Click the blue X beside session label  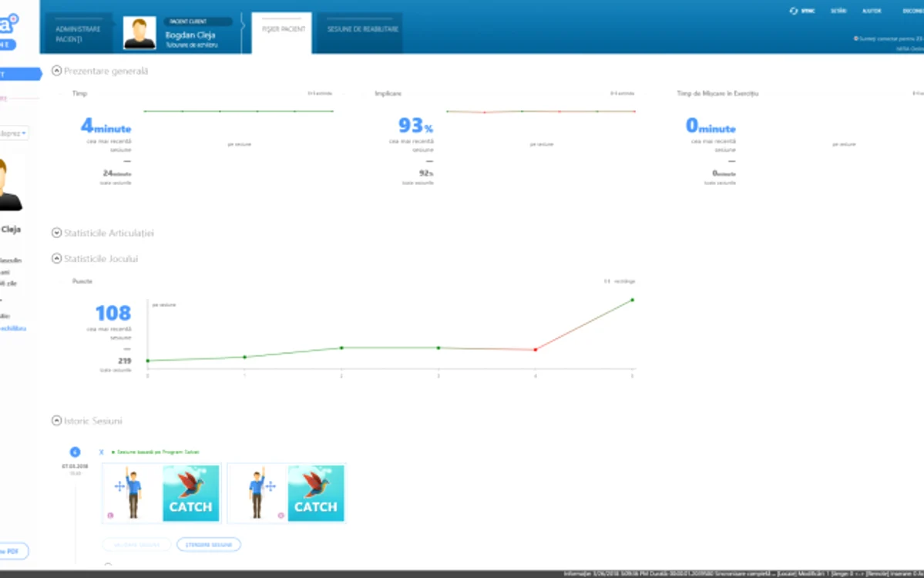(x=102, y=452)
